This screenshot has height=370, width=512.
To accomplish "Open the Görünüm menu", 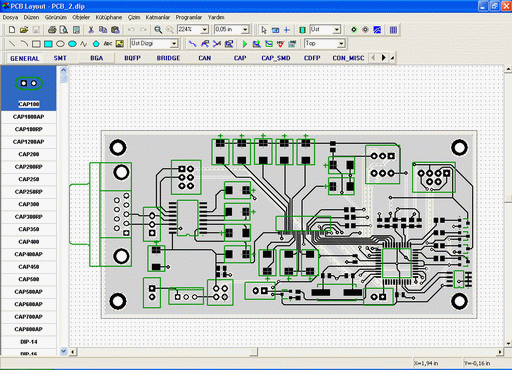I will click(x=56, y=17).
